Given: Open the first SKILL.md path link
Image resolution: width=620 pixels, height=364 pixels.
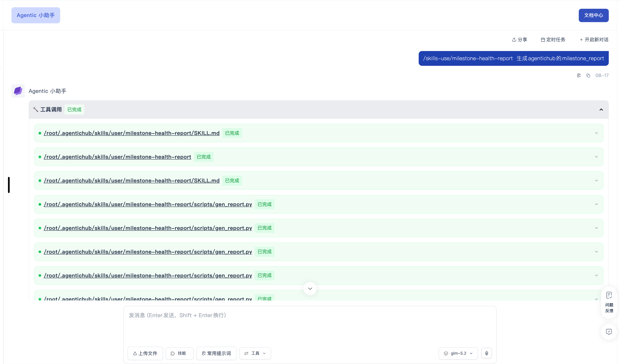Looking at the screenshot, I should click(132, 133).
